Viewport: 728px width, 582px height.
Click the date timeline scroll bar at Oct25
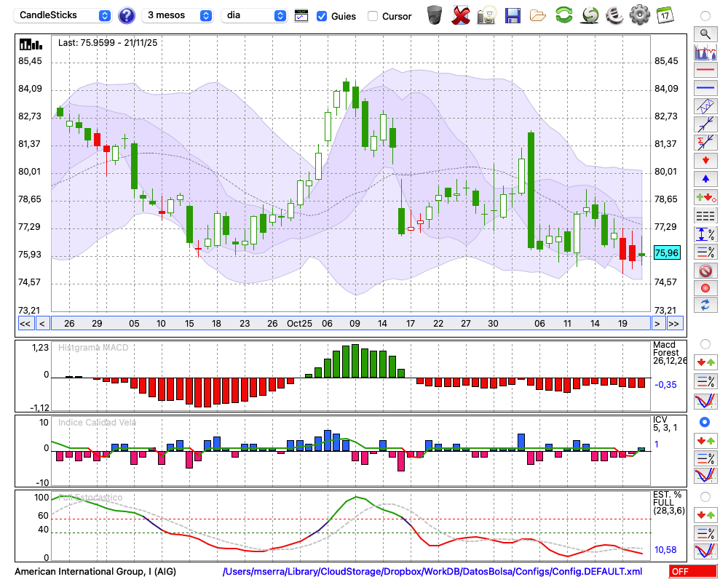tap(299, 324)
